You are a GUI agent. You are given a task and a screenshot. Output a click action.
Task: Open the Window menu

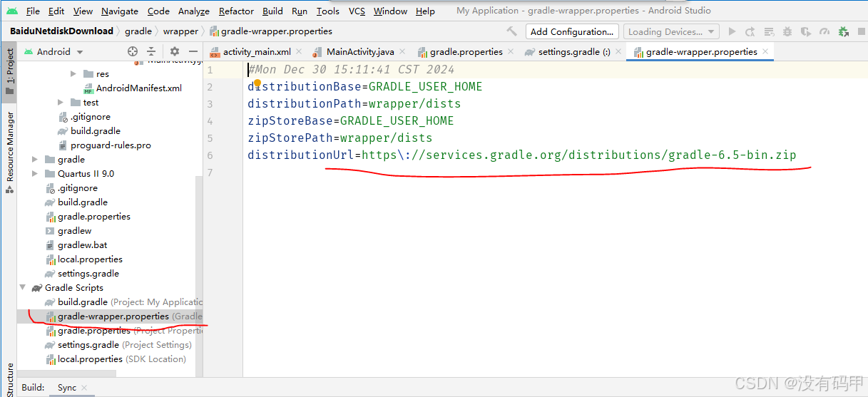[x=390, y=11]
